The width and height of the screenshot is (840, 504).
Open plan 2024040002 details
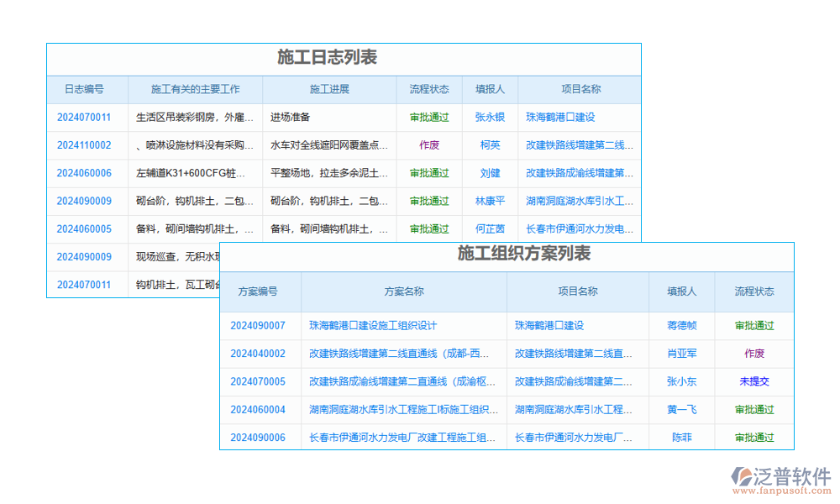pos(259,354)
